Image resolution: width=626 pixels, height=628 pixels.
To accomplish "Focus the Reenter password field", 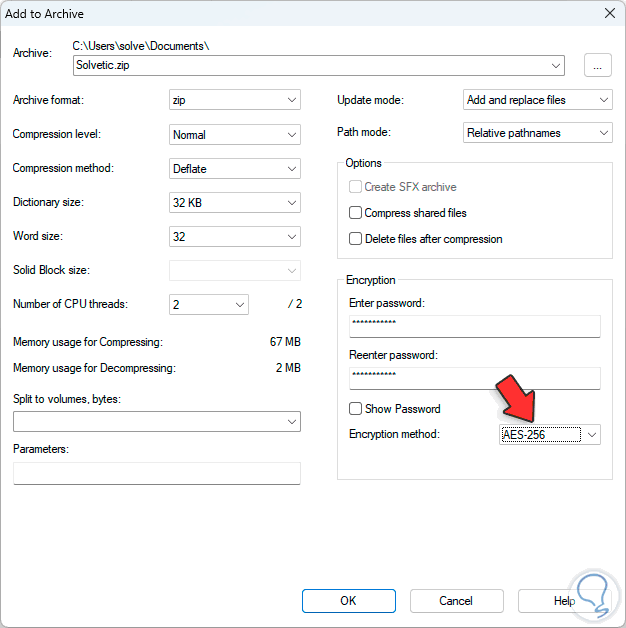I will click(x=474, y=377).
